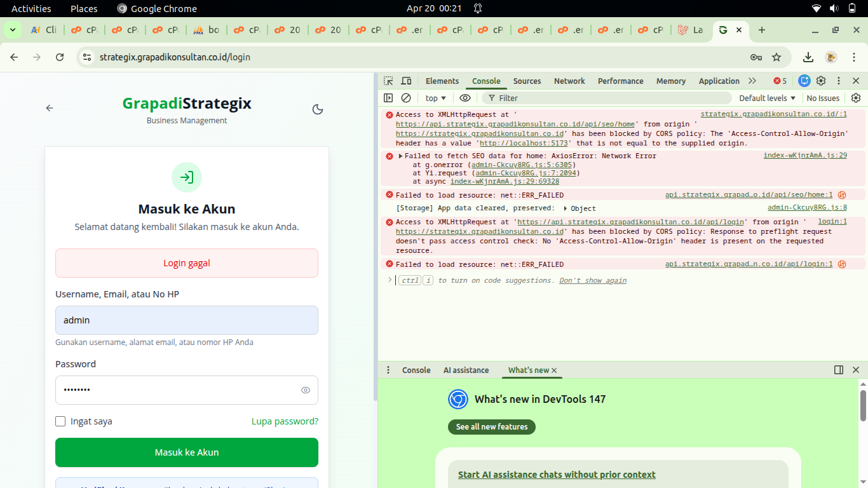Switch to the Network tab
The image size is (868, 488).
569,81
